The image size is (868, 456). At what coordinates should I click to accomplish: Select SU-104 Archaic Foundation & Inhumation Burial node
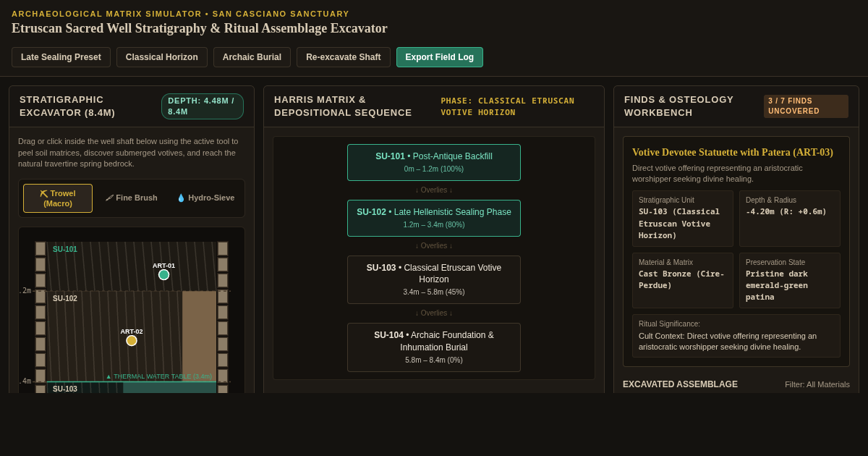click(x=434, y=347)
